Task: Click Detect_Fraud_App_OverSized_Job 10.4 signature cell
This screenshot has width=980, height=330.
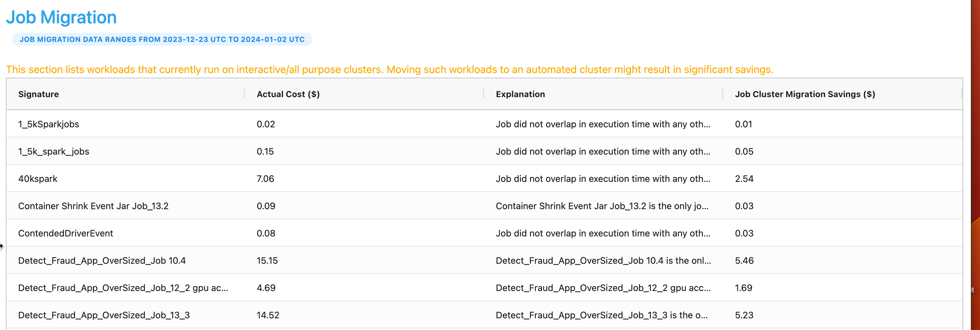Action: [x=102, y=261]
